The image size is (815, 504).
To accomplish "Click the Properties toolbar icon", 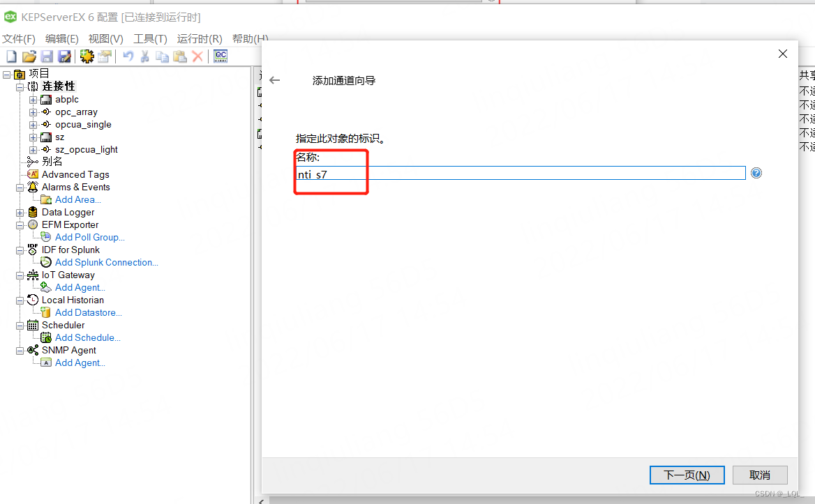I will (x=105, y=56).
